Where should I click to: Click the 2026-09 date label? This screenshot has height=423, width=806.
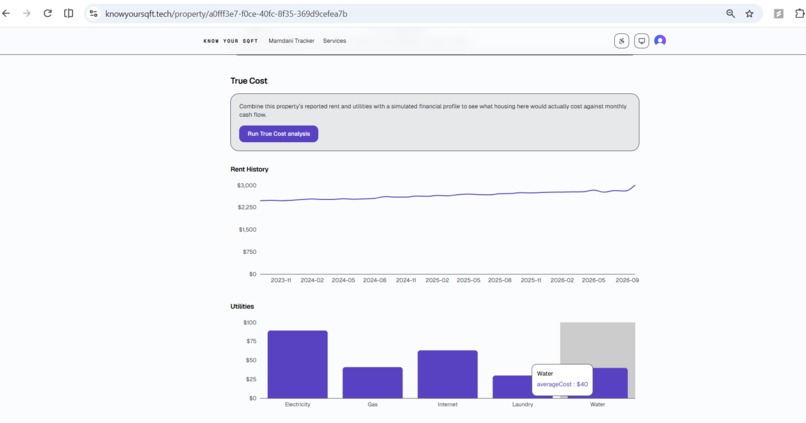point(627,280)
